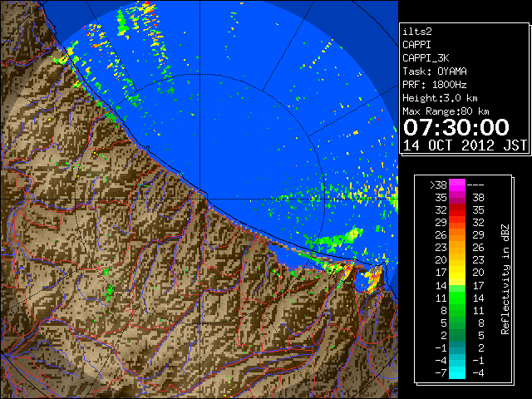Click the yellow-green echo band near the southeast coast
Image resolution: width=532 pixels, height=399 pixels.
334,239
